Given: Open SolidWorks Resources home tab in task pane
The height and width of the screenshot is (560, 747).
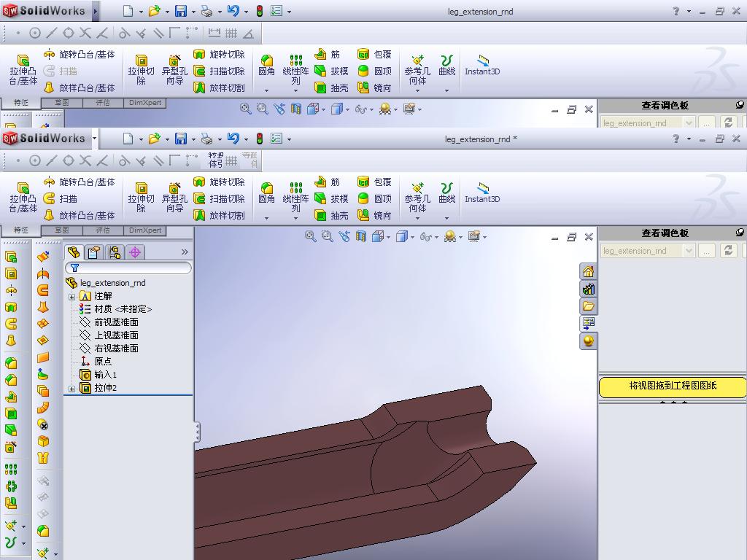Looking at the screenshot, I should [x=589, y=272].
